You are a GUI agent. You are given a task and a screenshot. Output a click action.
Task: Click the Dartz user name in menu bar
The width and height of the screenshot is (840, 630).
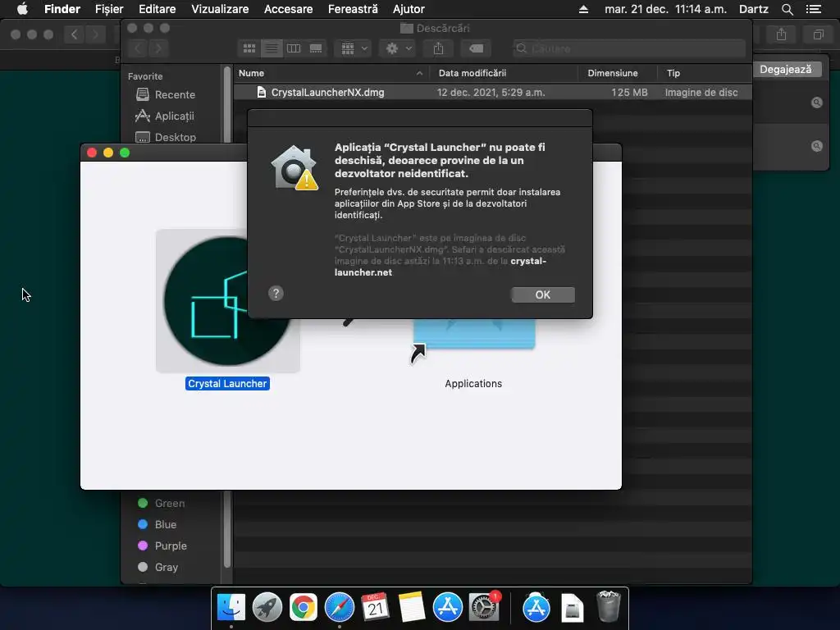point(753,9)
